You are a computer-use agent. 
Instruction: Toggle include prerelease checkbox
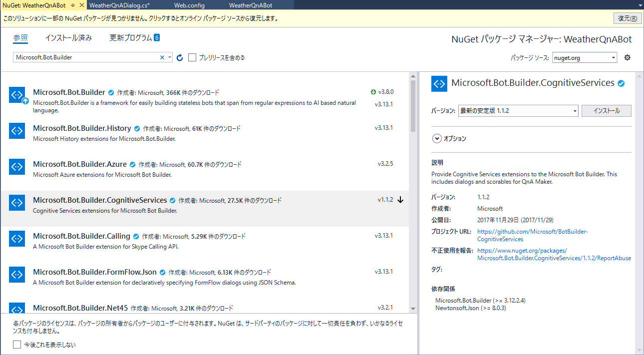192,57
